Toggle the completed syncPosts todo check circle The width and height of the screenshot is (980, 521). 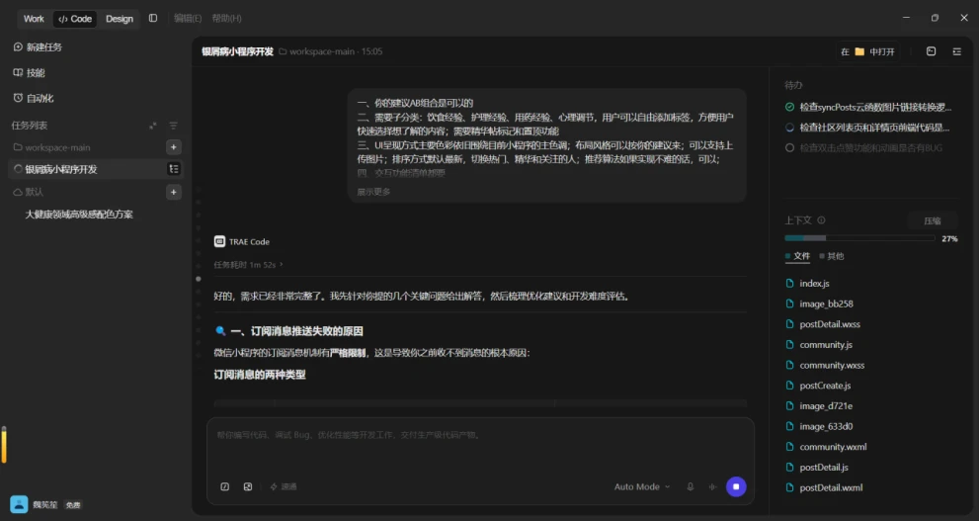[x=789, y=108]
